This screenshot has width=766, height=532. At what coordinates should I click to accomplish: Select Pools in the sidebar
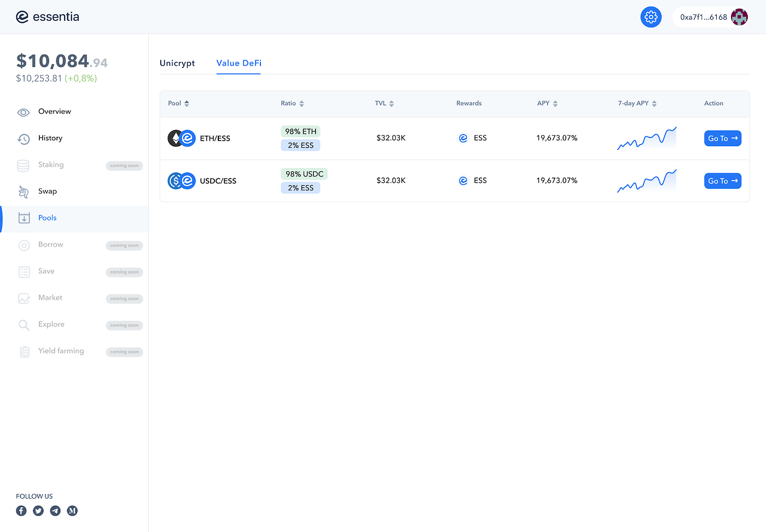pos(74,218)
